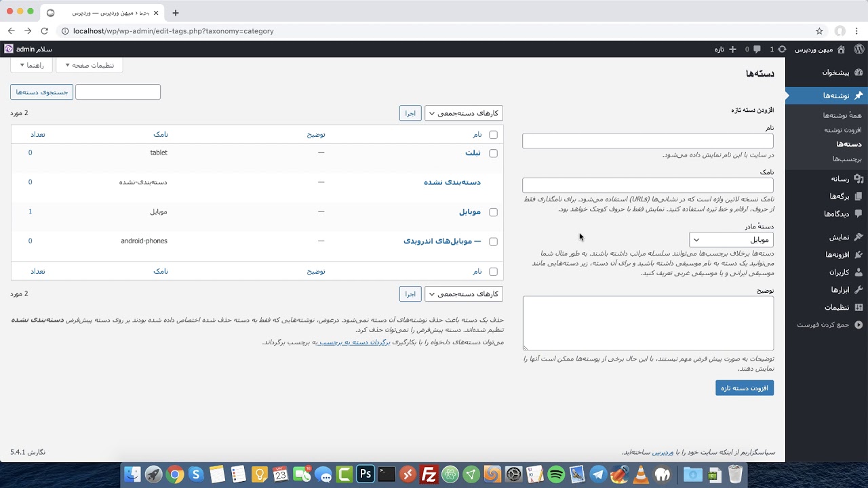Click the رسانه media icon in sidebar
This screenshot has height=488, width=868.
click(859, 179)
